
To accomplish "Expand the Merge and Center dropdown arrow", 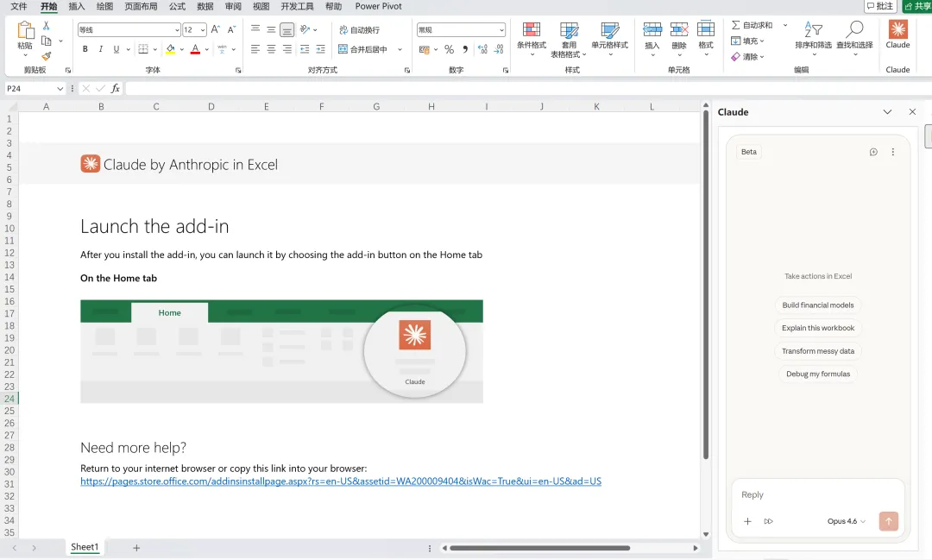I will 400,49.
